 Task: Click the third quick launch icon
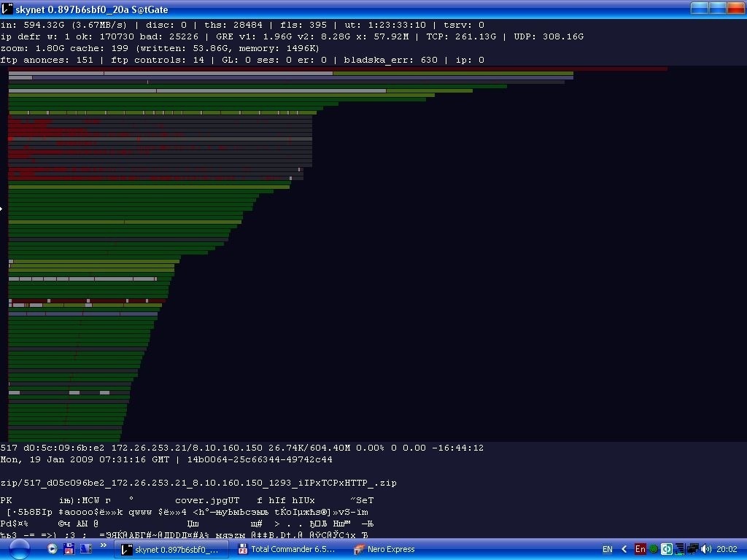[85, 549]
